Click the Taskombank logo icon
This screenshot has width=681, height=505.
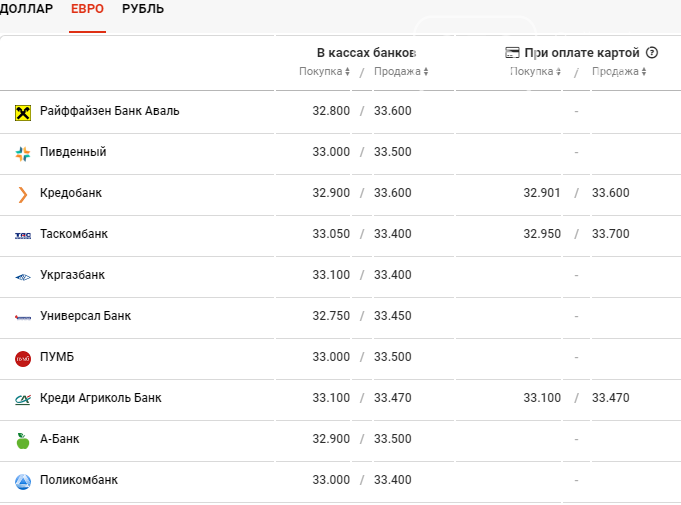tap(23, 235)
